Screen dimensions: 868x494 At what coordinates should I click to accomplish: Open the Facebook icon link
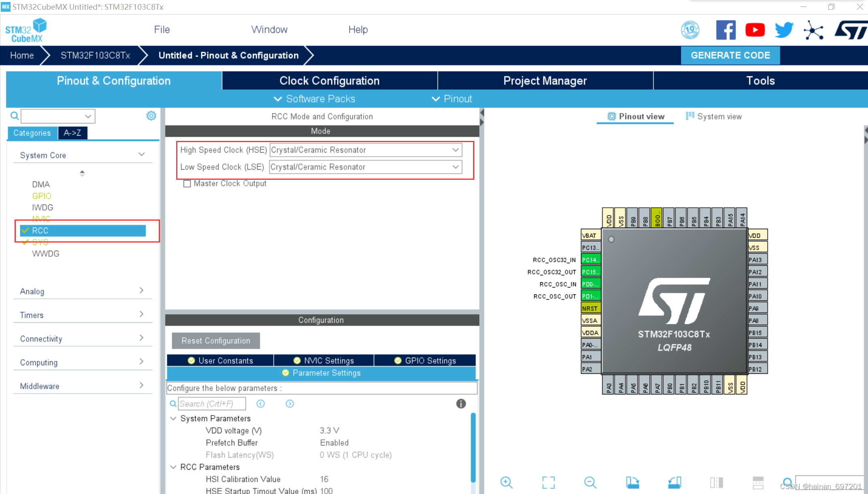[x=726, y=30]
